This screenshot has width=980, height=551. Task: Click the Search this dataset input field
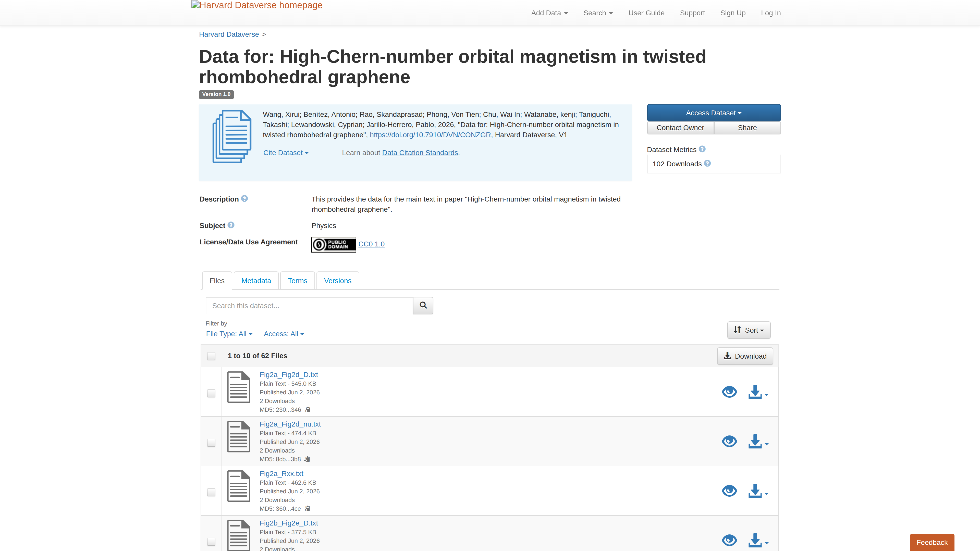click(309, 305)
